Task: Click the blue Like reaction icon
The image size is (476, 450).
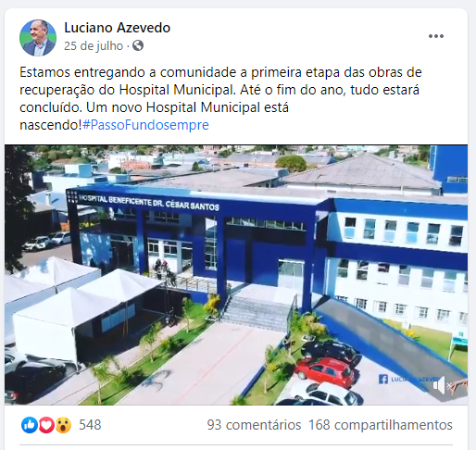Action: (x=30, y=425)
